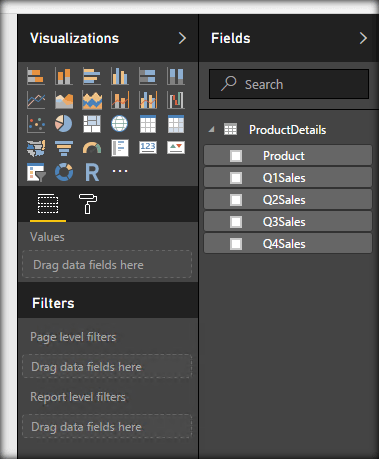The height and width of the screenshot is (459, 379).
Task: Open the import custom visual ellipsis
Action: pos(120,171)
